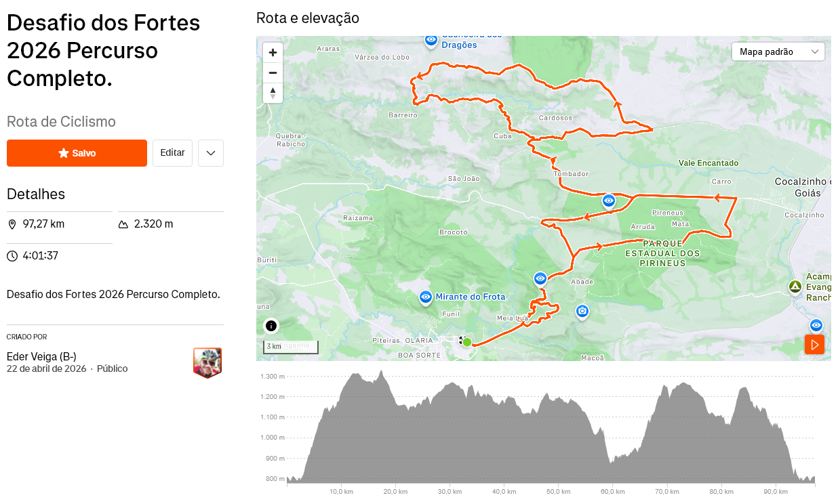Open viewpoint marker near Cachoeira dos Dragões
Viewport: 838px width, 504px height.
point(431,41)
